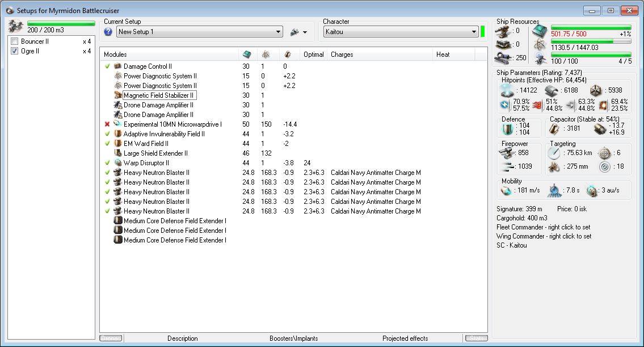Click the green status indicator beside Character dropdown
Image resolution: width=644 pixels, height=347 pixels.
pyautogui.click(x=483, y=32)
